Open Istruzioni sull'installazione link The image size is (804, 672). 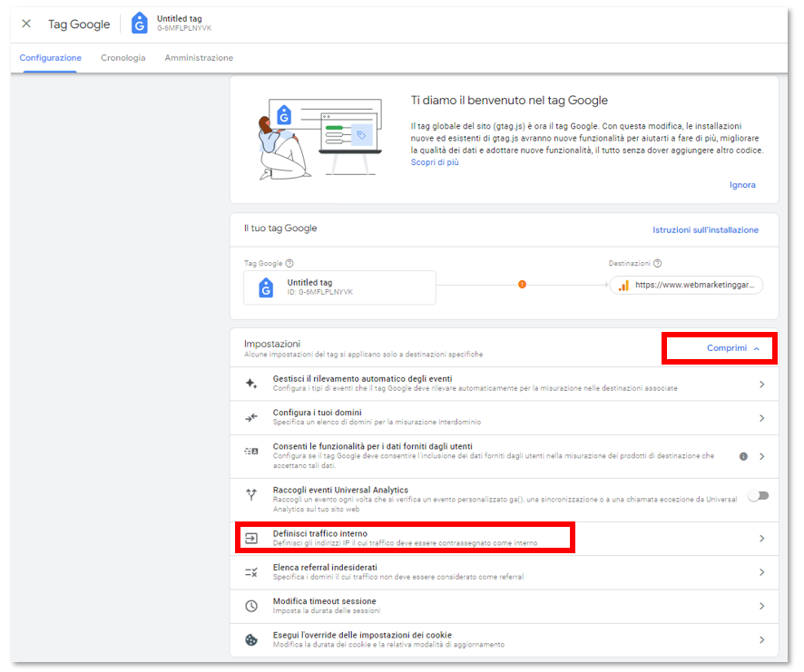706,230
